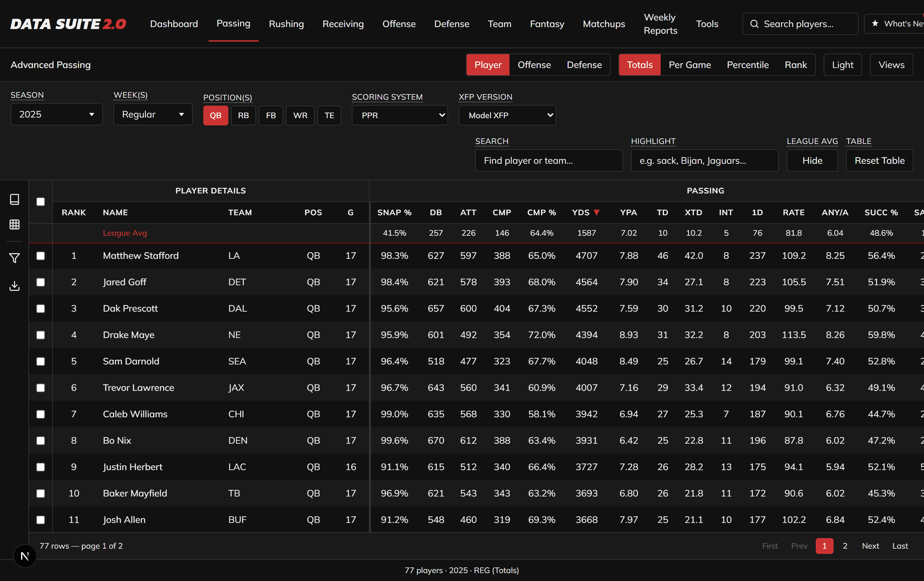
Task: Click the Search players field
Action: pos(800,24)
